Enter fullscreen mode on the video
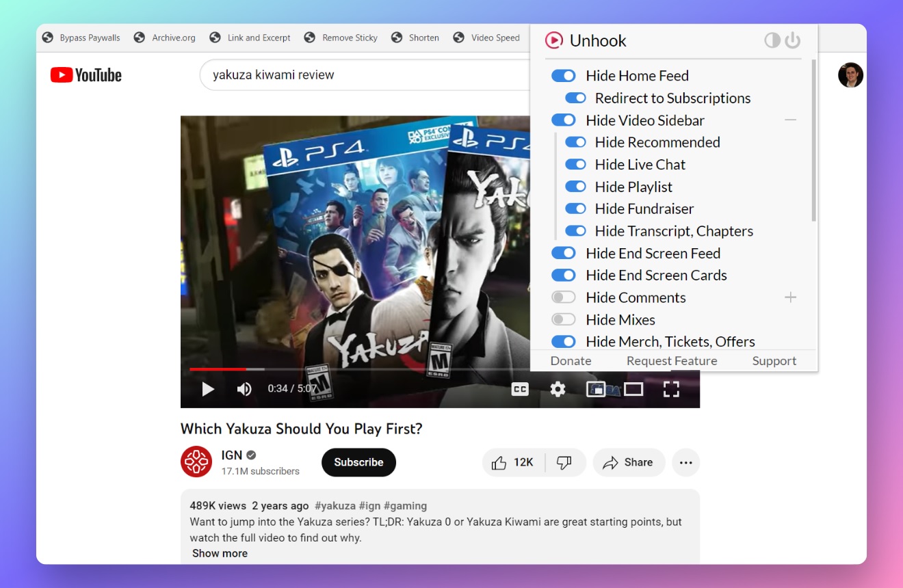This screenshot has width=903, height=588. (x=671, y=389)
